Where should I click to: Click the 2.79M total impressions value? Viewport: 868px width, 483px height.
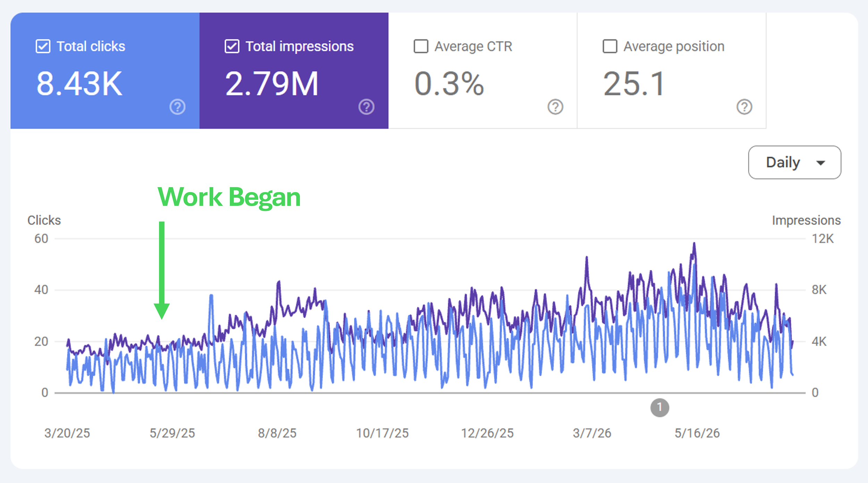pyautogui.click(x=272, y=84)
